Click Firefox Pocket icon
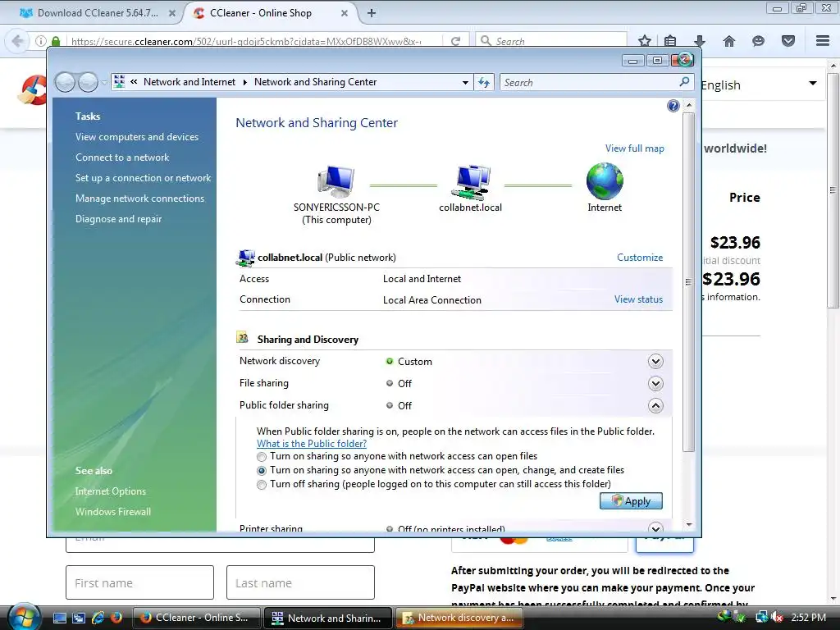The image size is (840, 630). click(x=788, y=41)
